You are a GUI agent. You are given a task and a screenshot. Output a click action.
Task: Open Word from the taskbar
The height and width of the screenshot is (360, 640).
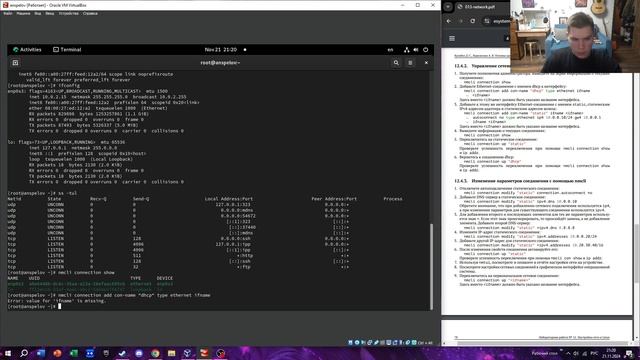click(41, 353)
